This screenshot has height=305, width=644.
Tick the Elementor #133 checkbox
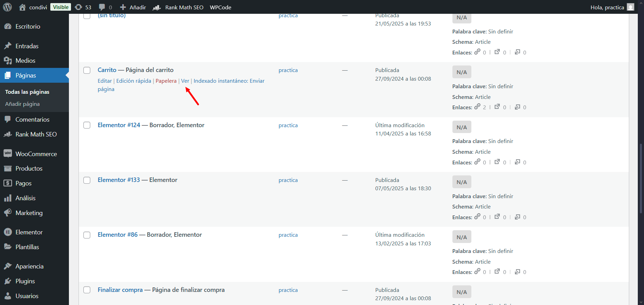[x=87, y=180]
